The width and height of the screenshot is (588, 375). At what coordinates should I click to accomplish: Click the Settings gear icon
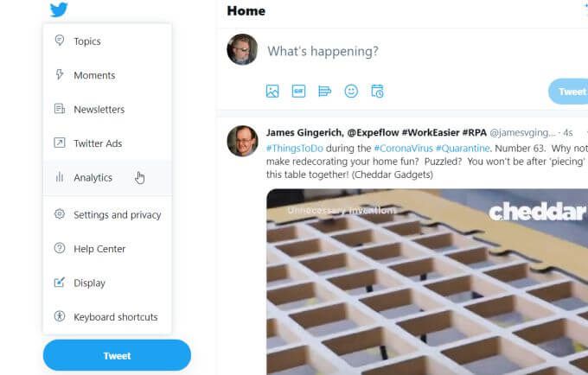60,214
